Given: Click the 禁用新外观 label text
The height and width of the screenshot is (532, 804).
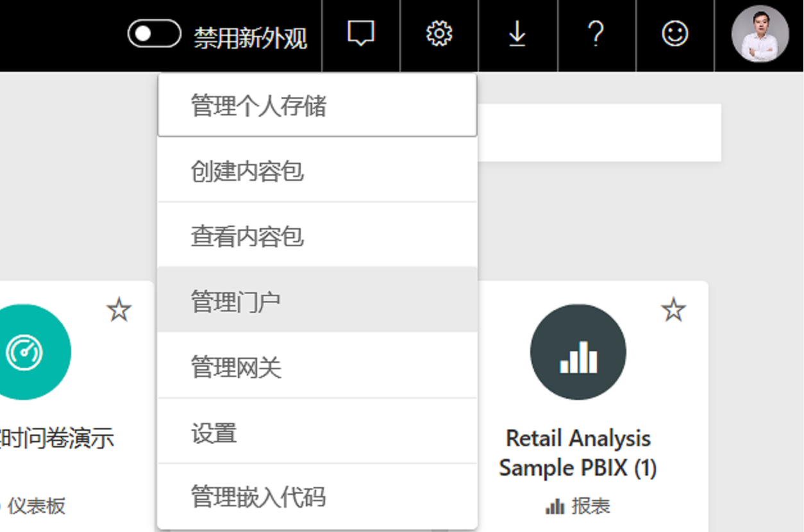Looking at the screenshot, I should 251,38.
